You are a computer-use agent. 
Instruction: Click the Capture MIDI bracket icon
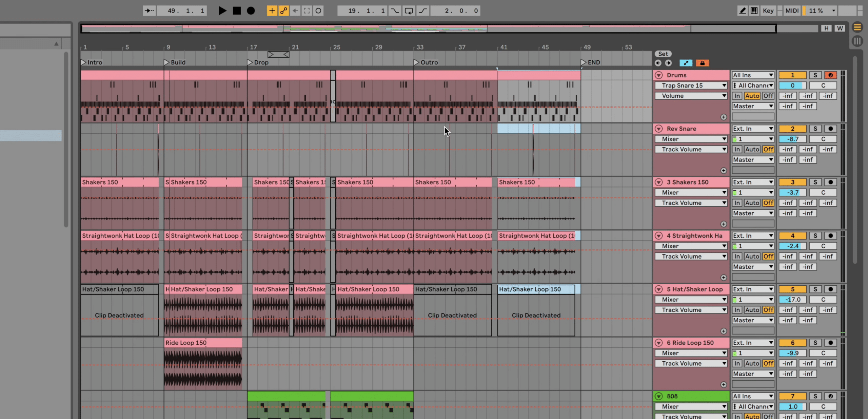307,11
